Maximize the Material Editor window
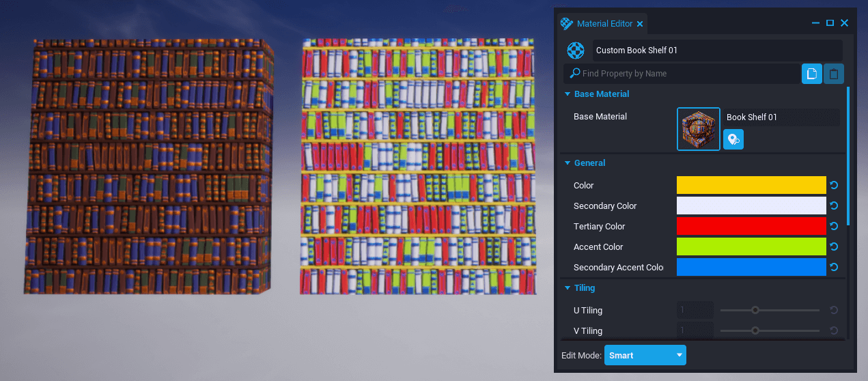The image size is (868, 381). (830, 23)
